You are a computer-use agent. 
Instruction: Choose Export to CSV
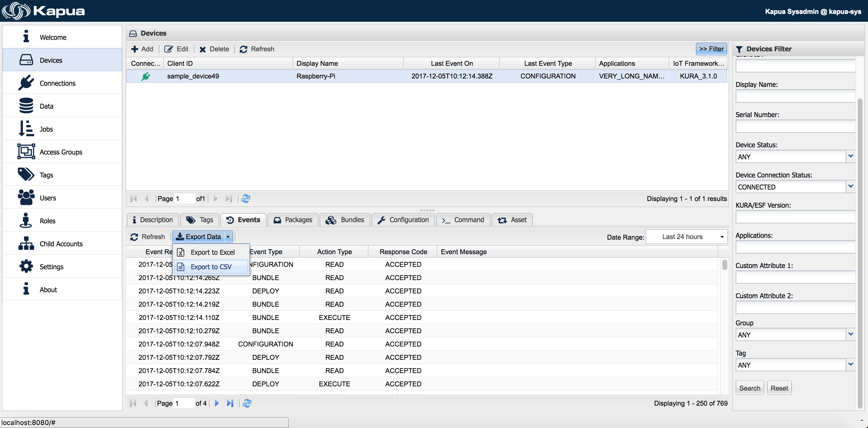(x=211, y=267)
